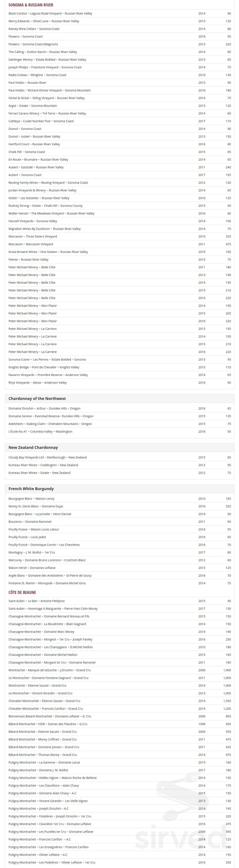This screenshot has height=868, width=239.
Task: Select Marcassin ~ Marcassin Vineyard wine row
Action: pyautogui.click(x=119, y=244)
